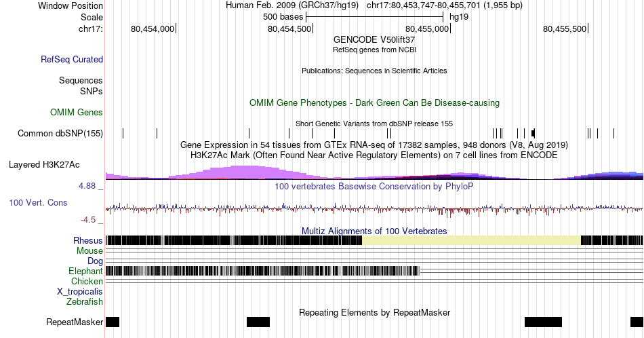Click the RepeatMasker track label
644x338 pixels.
point(75,322)
